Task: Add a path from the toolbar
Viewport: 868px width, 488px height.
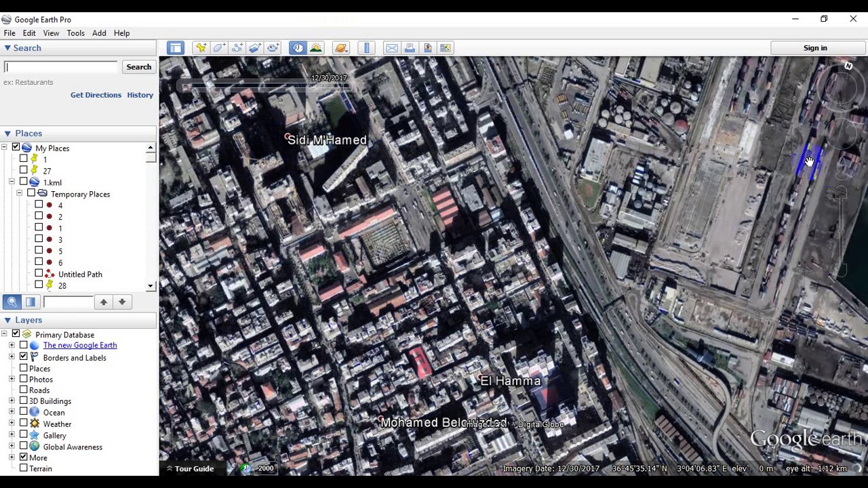Action: tap(237, 47)
